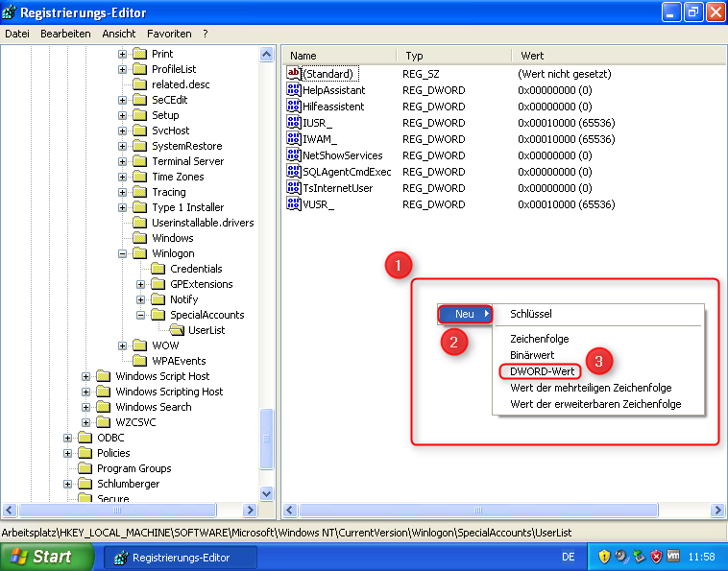Open the Bearbeiten menu

65,34
